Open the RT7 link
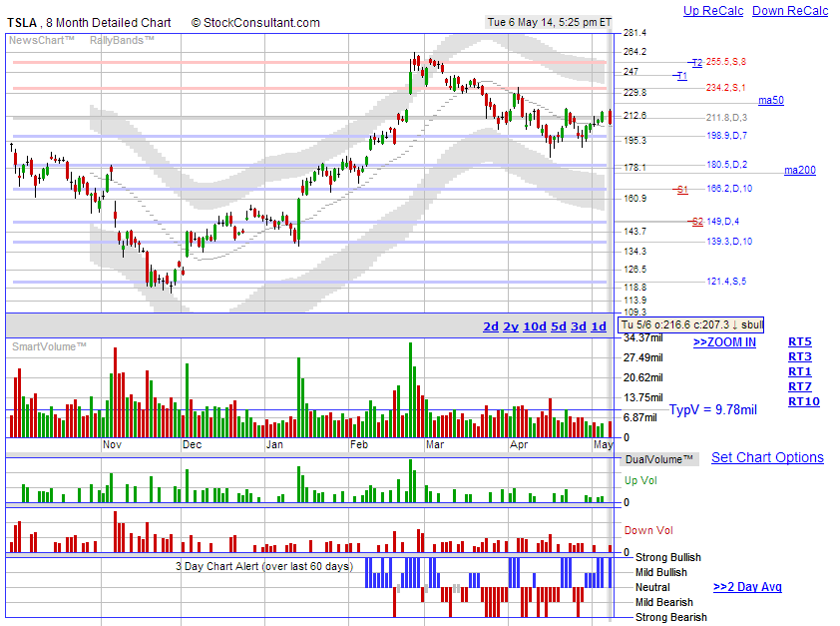Viewport: 840px width, 626px height. click(x=800, y=386)
